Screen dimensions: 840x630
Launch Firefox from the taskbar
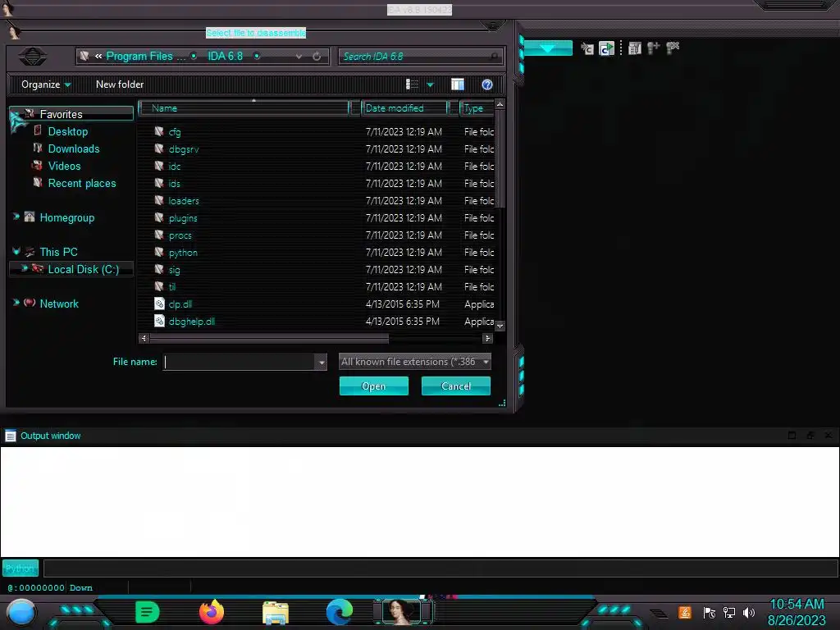point(212,612)
